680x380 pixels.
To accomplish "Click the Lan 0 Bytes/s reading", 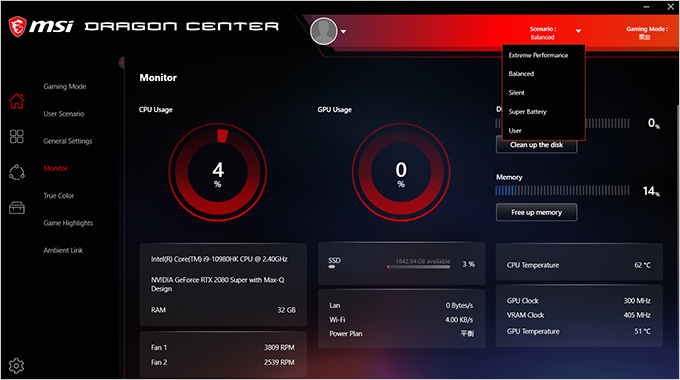I will (x=459, y=305).
